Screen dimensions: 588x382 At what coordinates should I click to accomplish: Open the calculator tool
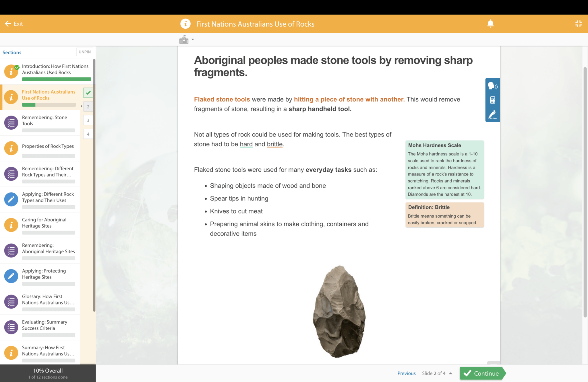(492, 100)
